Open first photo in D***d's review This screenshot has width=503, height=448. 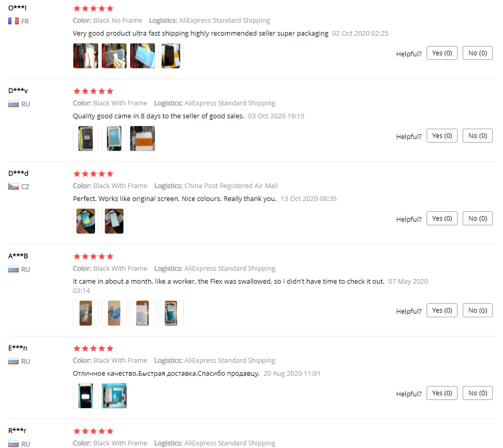click(x=85, y=221)
